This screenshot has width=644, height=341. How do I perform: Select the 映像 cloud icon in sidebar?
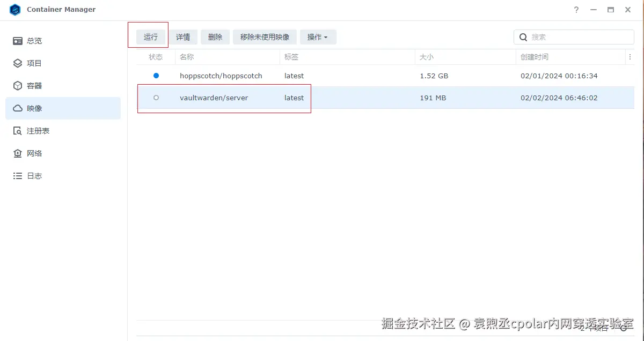[18, 108]
